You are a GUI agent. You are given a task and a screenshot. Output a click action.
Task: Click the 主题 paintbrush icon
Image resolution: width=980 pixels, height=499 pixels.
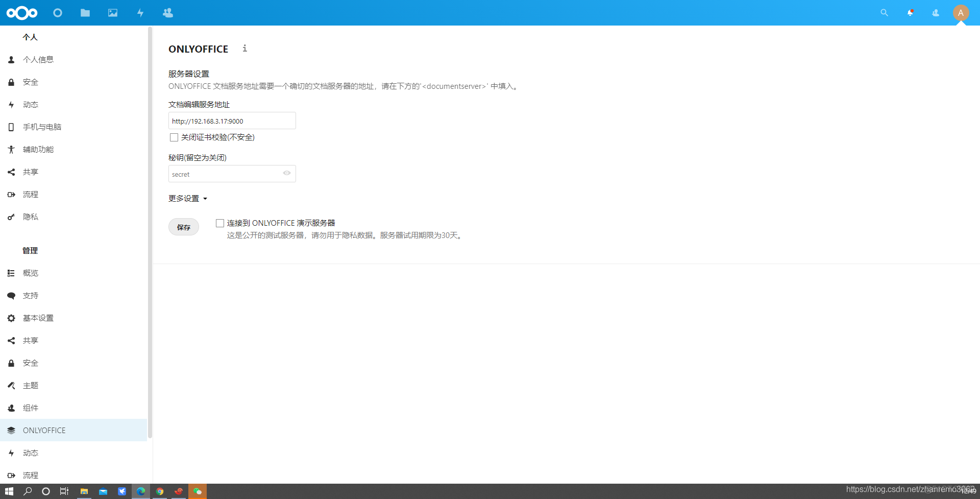tap(11, 386)
